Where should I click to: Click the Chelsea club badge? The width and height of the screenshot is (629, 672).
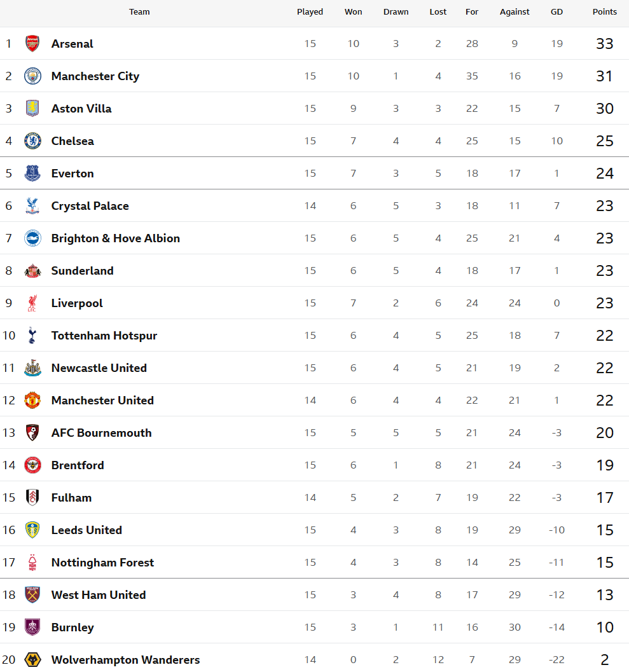point(32,141)
